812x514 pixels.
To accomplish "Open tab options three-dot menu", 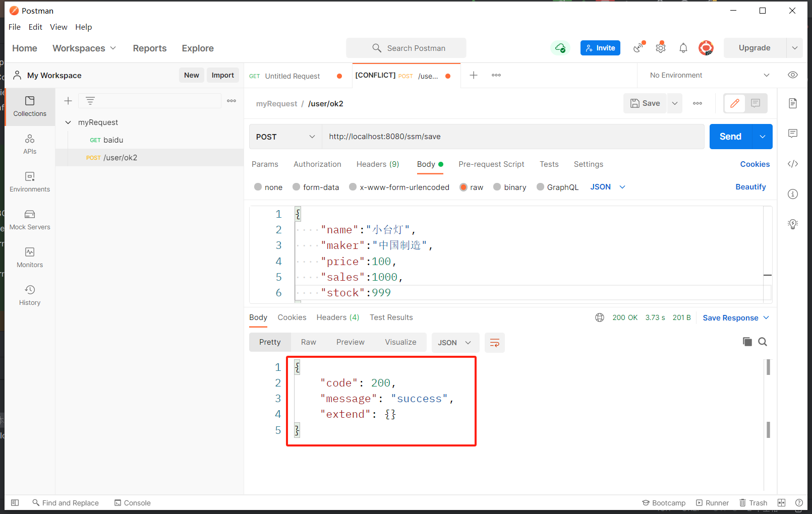I will 496,75.
